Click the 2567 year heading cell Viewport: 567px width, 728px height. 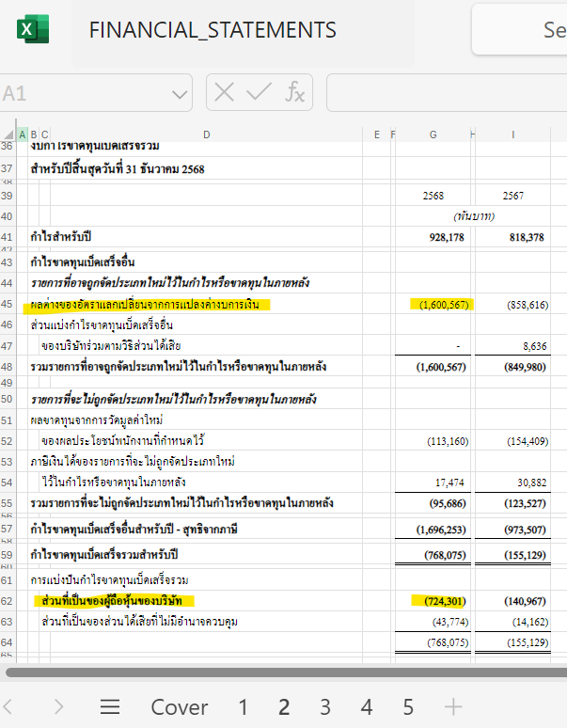click(x=512, y=196)
